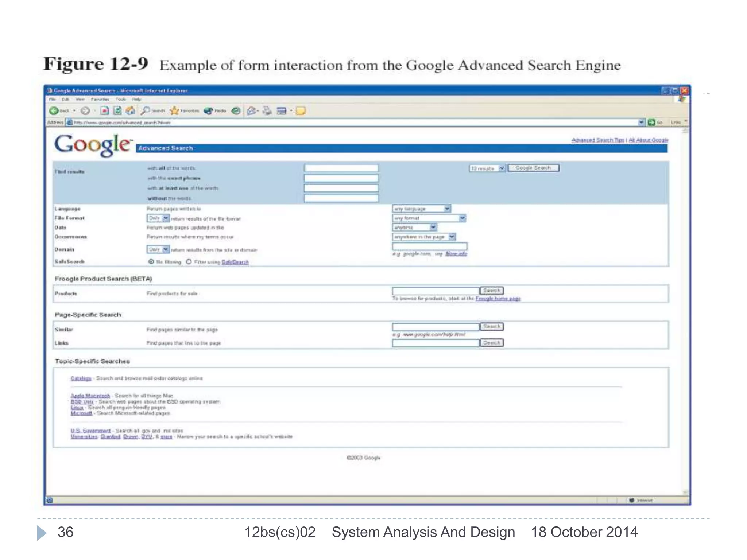
Task: Click the Refresh page icon
Action: point(117,110)
